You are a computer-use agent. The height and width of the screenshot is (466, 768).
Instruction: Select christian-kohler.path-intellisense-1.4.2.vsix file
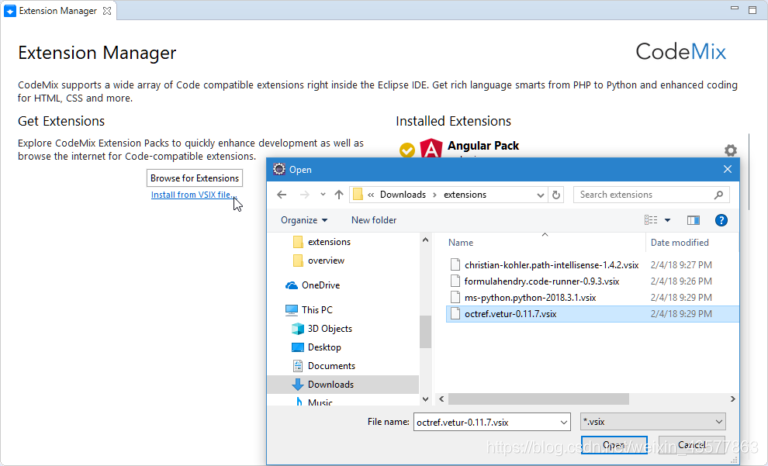(551, 265)
